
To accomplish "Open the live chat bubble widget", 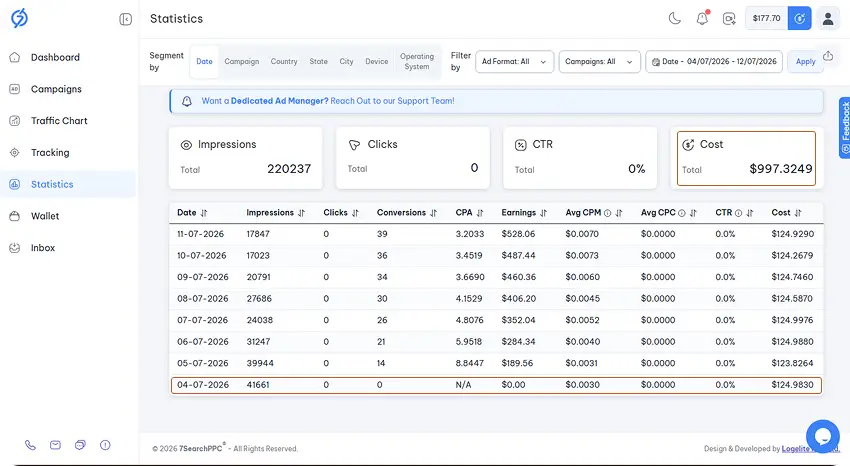I will (x=822, y=436).
